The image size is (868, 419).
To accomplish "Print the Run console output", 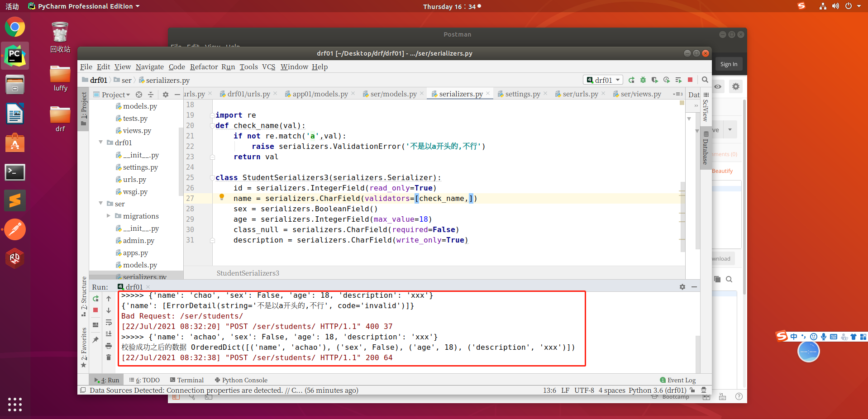I will tap(109, 346).
